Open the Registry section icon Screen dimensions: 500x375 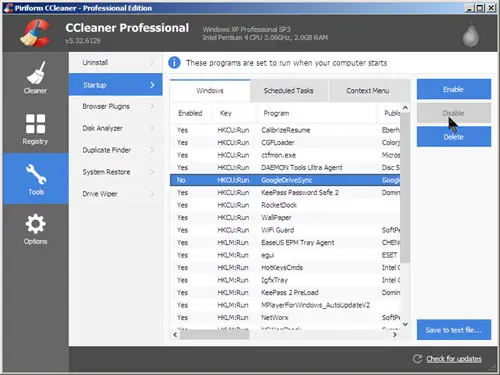[x=35, y=129]
